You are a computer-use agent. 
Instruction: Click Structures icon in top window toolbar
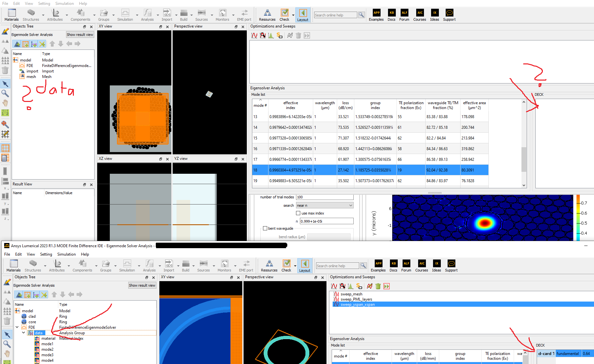(x=31, y=15)
